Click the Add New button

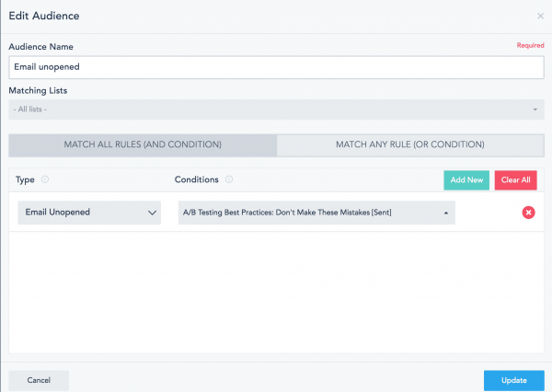click(x=466, y=180)
